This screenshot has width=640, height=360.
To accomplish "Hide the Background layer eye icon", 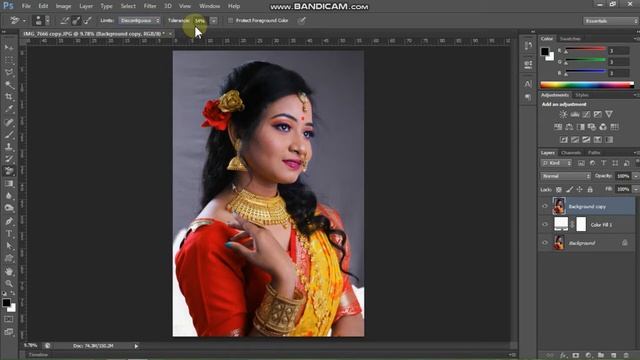I will 545,243.
